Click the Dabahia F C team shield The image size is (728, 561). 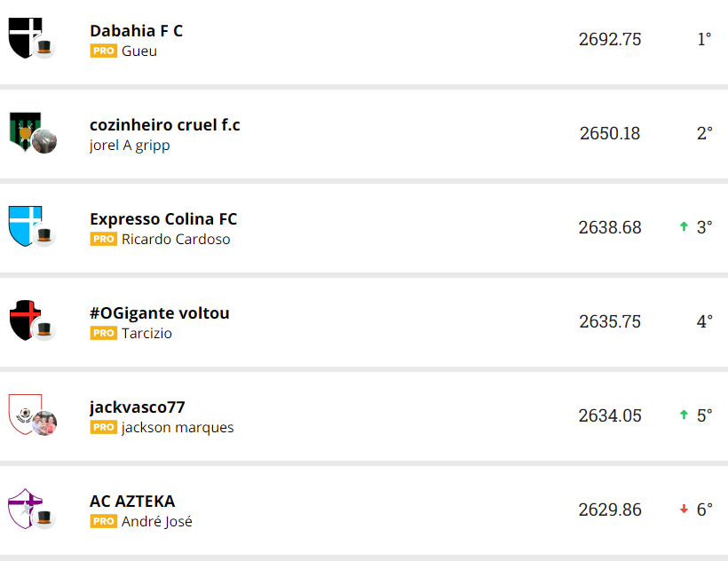pos(24,38)
